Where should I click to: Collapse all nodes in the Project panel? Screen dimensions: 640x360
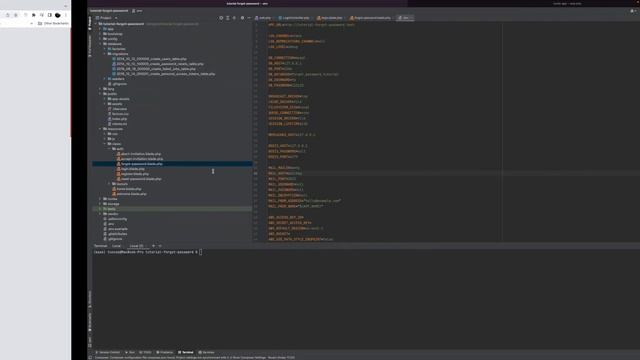(x=234, y=18)
